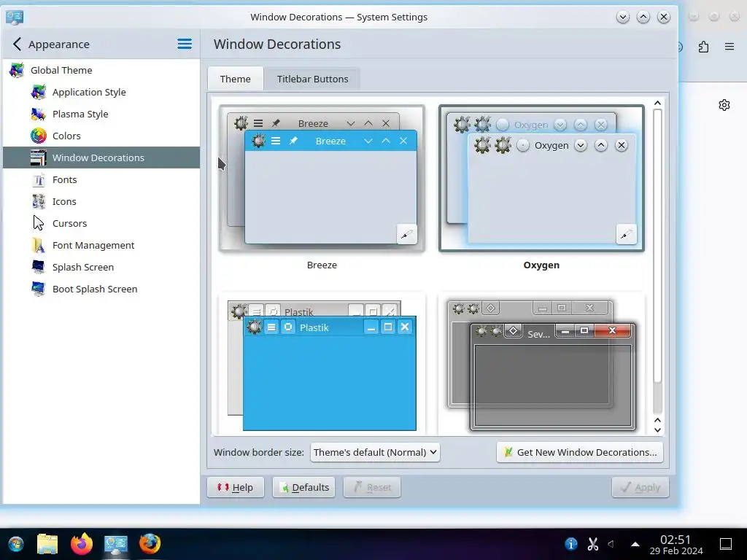Launch Firefox from first taskbar icon

click(82, 544)
